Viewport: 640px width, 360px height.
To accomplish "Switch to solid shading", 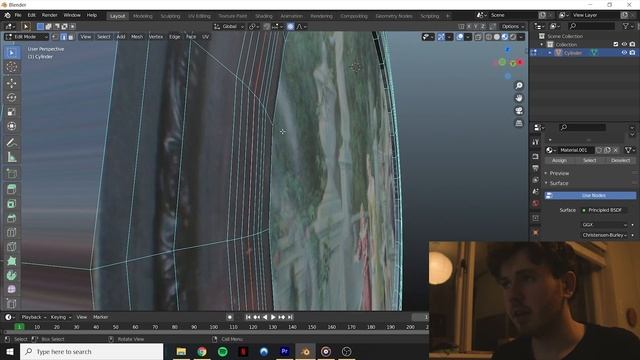I will tap(497, 37).
